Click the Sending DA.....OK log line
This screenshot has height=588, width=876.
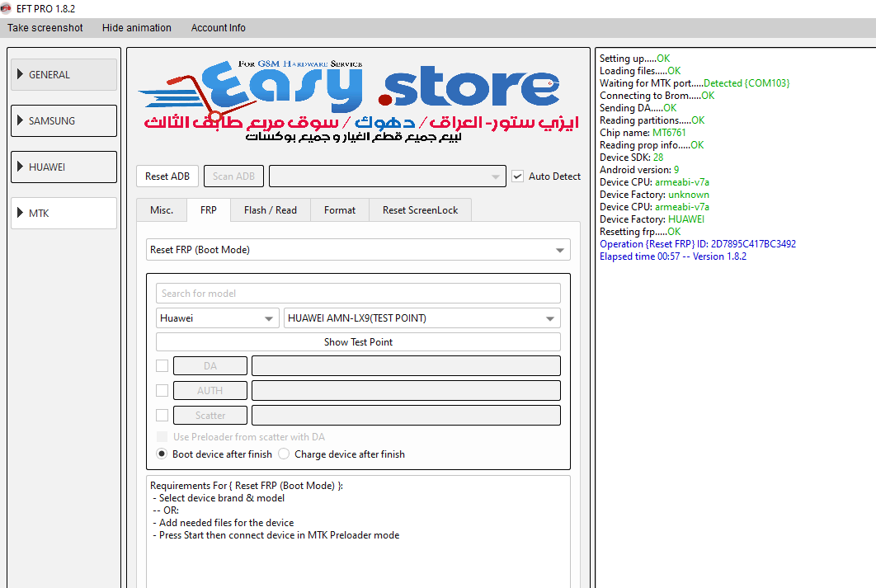(638, 108)
